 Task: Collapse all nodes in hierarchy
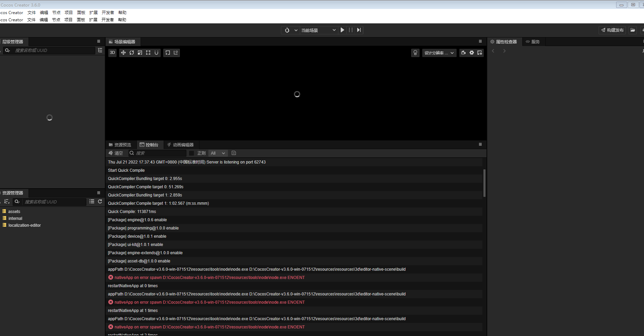click(100, 50)
